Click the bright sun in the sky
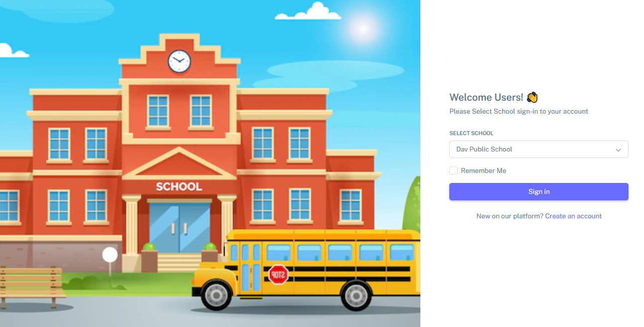Viewport: 644px width, 327px height. tap(363, 28)
